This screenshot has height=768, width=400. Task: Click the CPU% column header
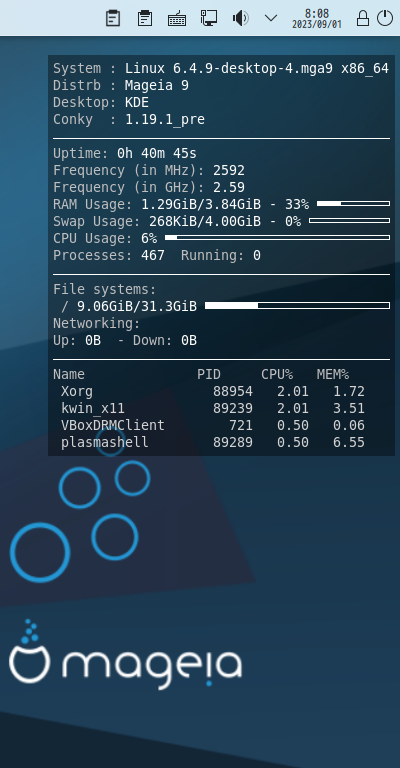coord(277,374)
